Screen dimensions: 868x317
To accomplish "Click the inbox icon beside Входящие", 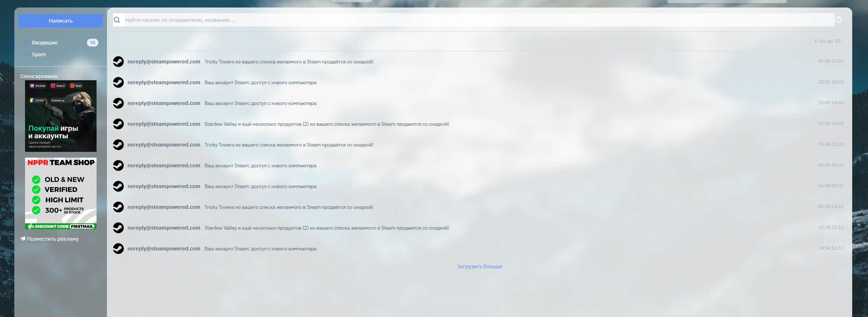I will click(26, 43).
